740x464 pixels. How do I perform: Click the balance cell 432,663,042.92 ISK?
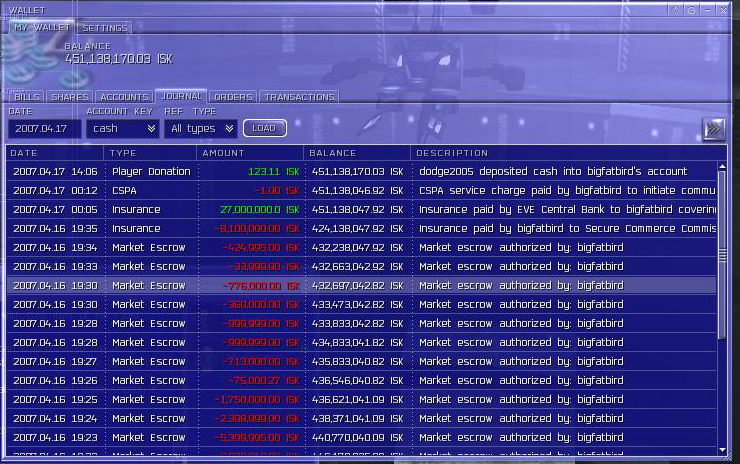(x=358, y=267)
